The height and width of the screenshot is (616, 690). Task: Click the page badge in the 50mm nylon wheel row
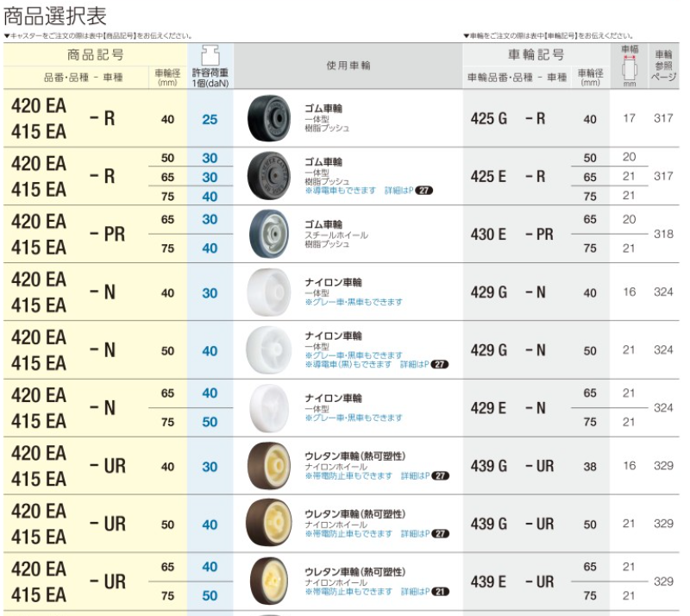click(x=440, y=365)
